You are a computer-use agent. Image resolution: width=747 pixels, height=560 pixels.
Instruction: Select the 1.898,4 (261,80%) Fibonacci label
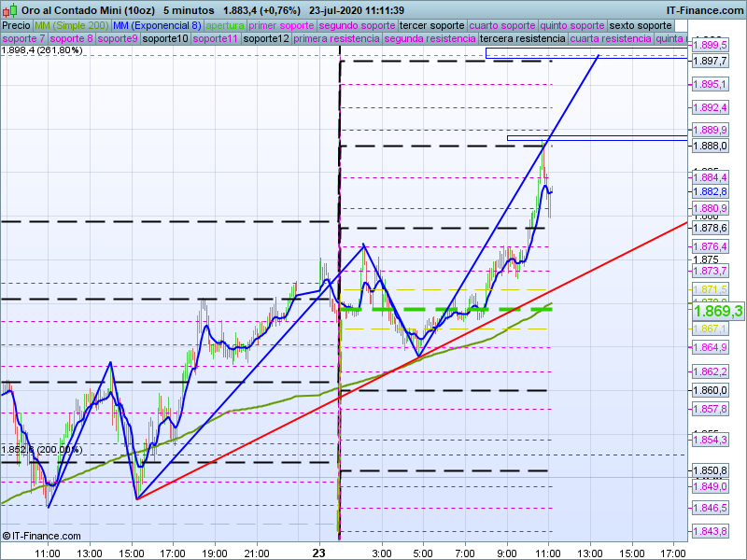point(42,50)
